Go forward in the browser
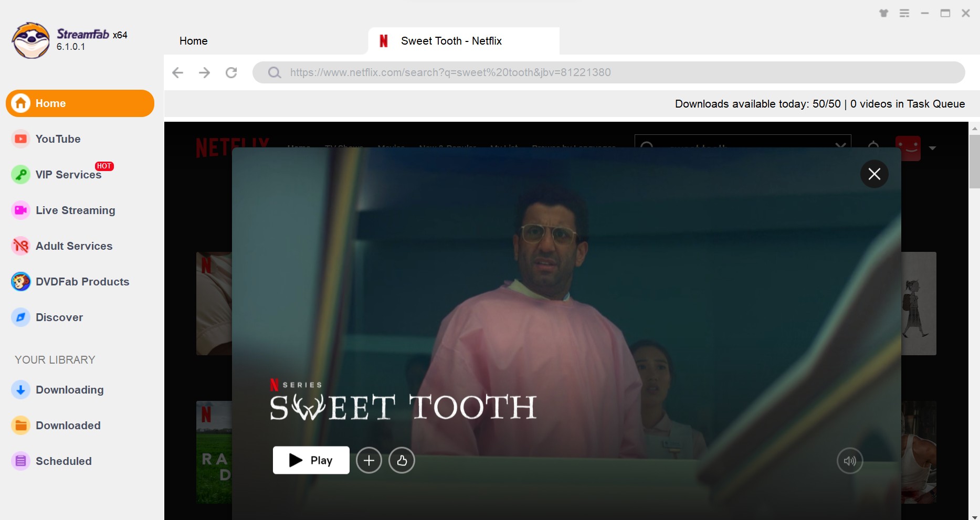Viewport: 980px width, 520px height. point(205,72)
